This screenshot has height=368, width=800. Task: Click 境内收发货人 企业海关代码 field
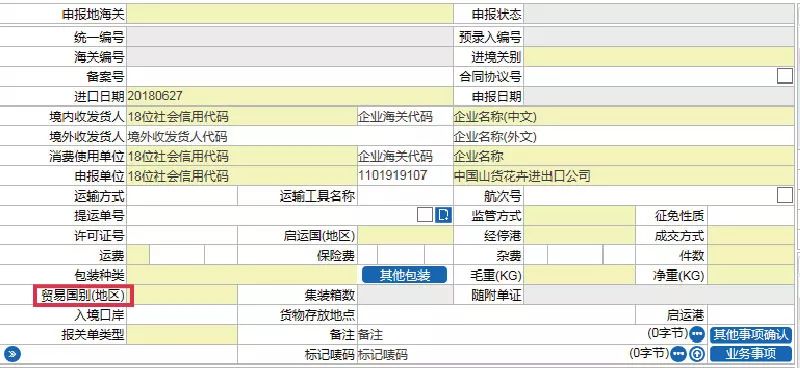click(405, 117)
